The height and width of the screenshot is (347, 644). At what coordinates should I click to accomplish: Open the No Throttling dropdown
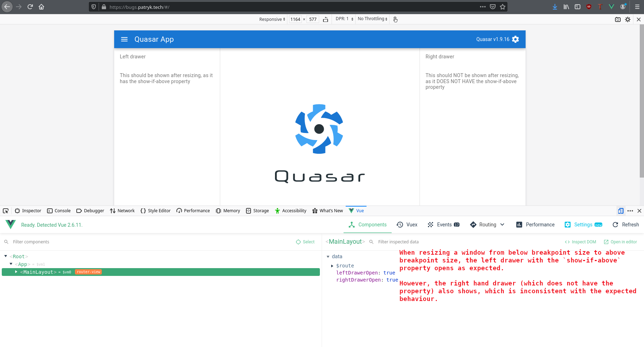[x=372, y=19]
